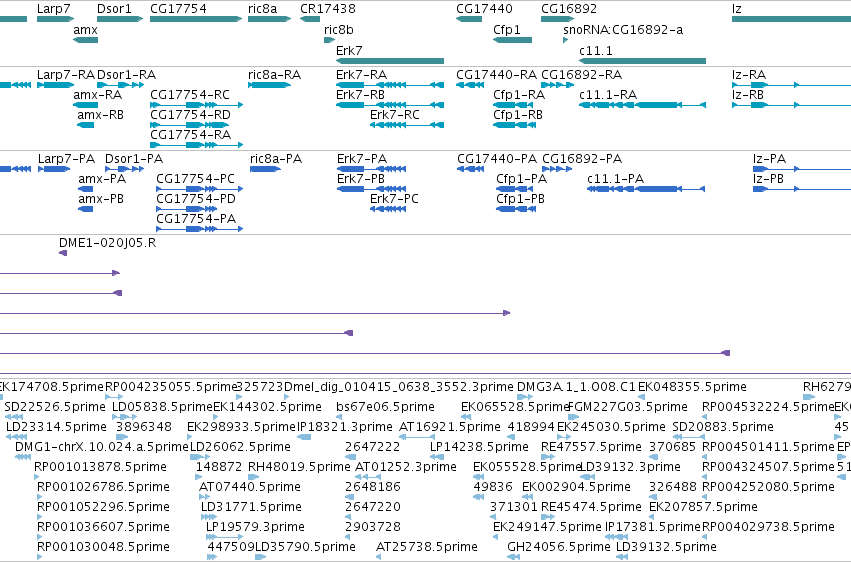Click the EK207857.5prime label
Viewport: 851px width, 562px height.
(703, 507)
